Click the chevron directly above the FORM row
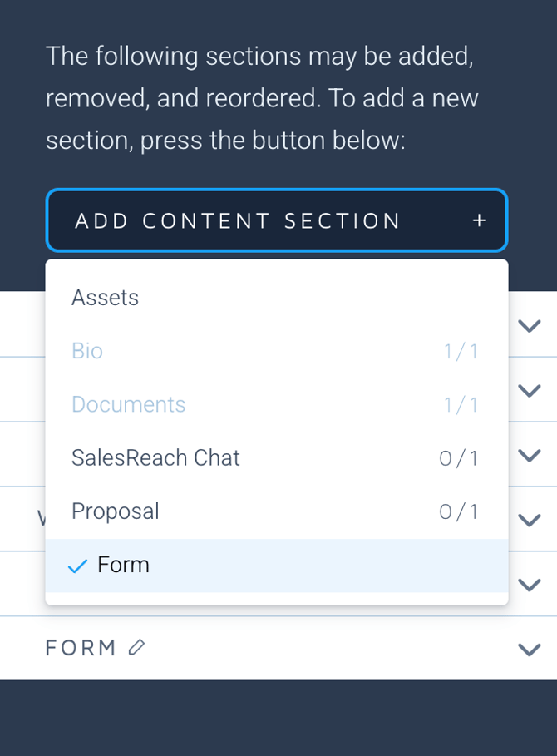 529,584
